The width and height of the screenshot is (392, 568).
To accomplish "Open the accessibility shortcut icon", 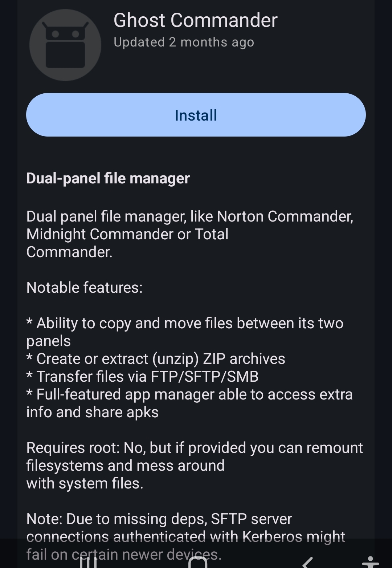I will click(x=370, y=562).
